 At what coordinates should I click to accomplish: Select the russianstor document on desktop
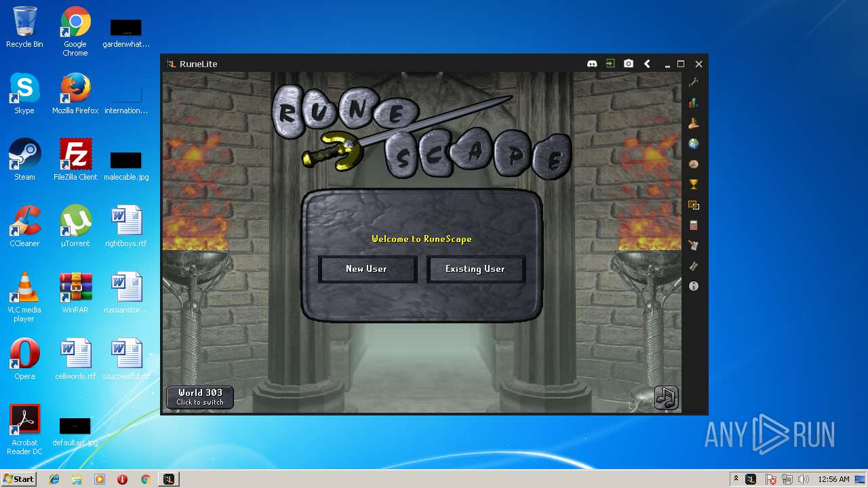126,293
